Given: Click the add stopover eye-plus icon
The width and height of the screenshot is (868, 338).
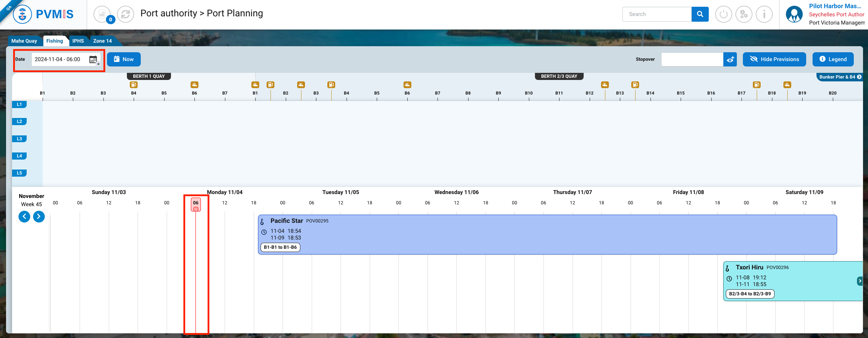Looking at the screenshot, I should pyautogui.click(x=730, y=59).
